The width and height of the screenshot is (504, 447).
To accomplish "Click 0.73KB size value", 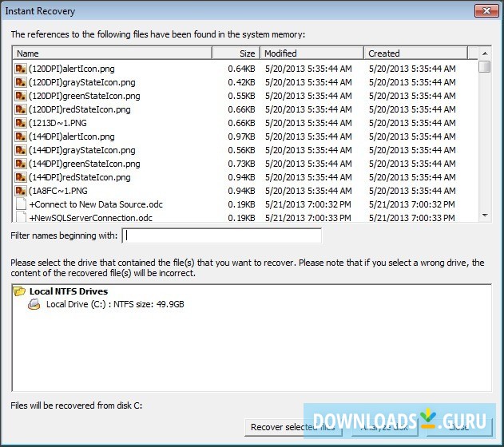I will pyautogui.click(x=241, y=164).
